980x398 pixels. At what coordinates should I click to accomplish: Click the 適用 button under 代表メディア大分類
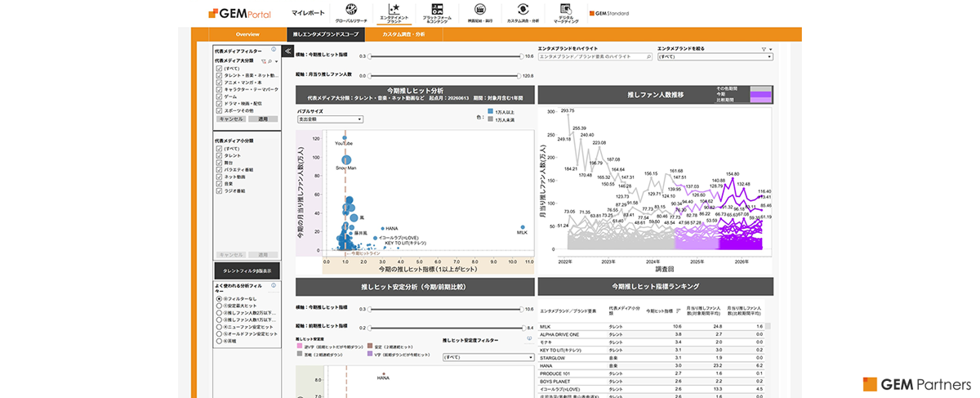point(263,119)
